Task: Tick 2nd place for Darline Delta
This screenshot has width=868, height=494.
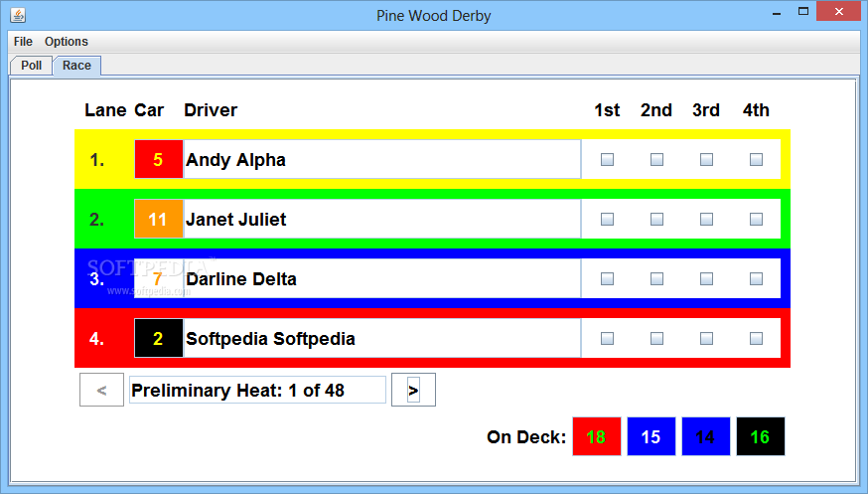Action: 656,278
